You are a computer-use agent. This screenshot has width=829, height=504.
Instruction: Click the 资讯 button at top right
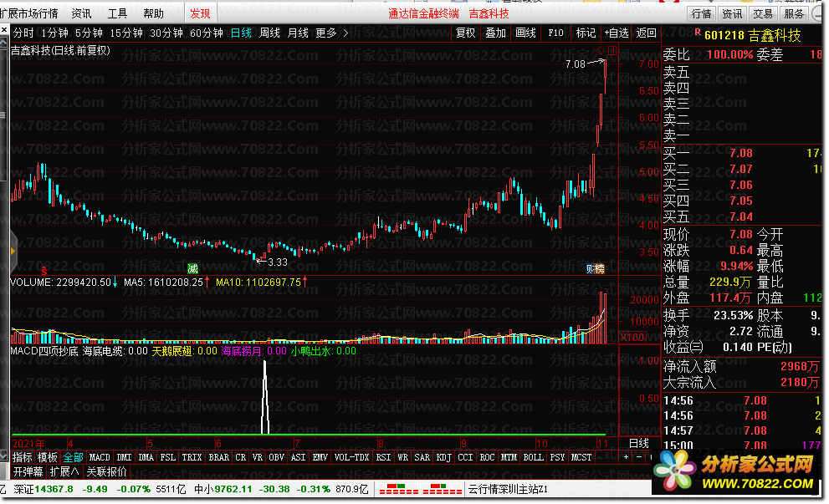(732, 13)
